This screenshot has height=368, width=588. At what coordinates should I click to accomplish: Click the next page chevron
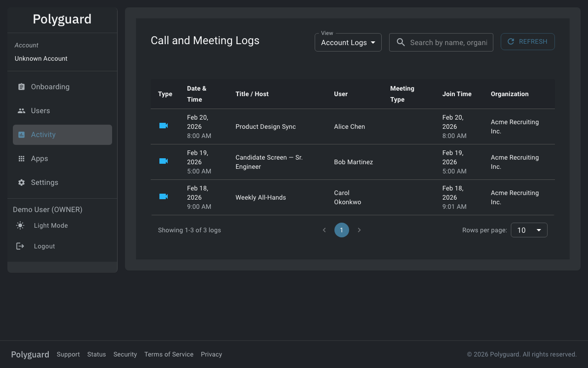[359, 230]
